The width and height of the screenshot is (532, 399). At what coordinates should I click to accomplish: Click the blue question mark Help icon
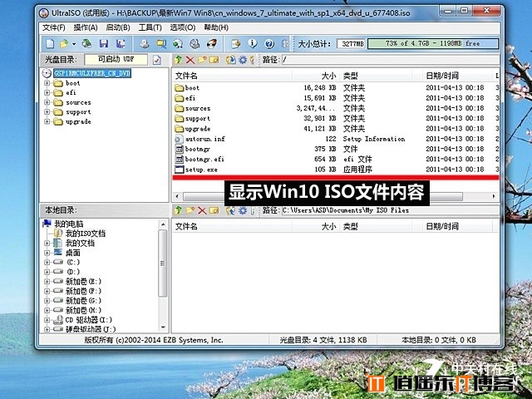(x=269, y=44)
